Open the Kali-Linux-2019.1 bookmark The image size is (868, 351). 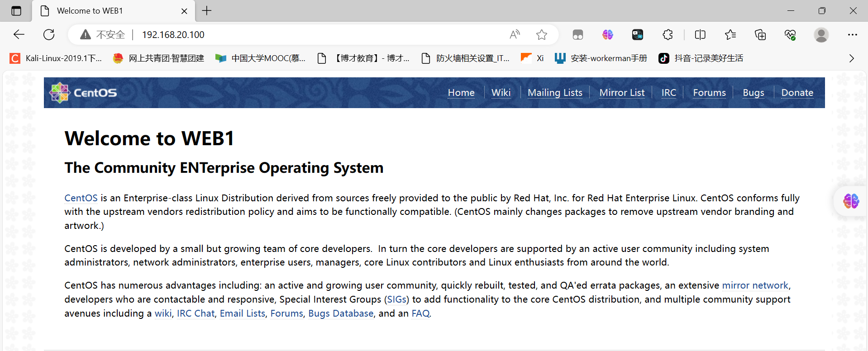tap(56, 58)
